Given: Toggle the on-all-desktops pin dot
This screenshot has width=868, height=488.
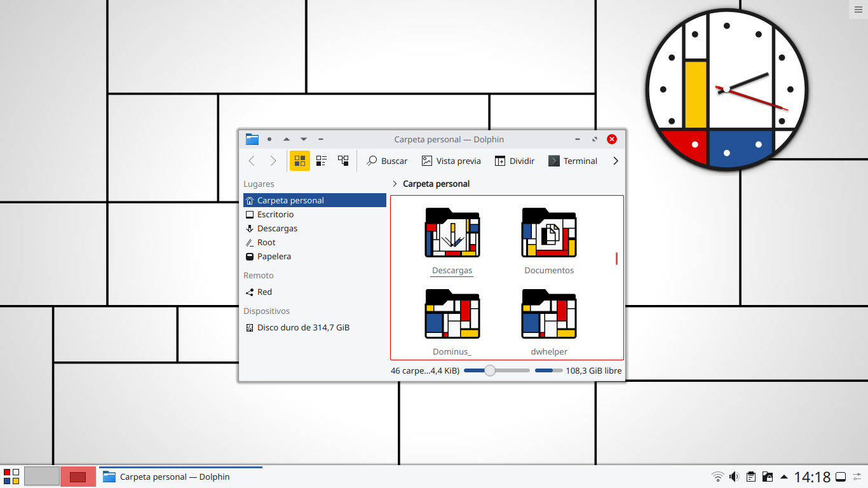Looking at the screenshot, I should click(269, 139).
